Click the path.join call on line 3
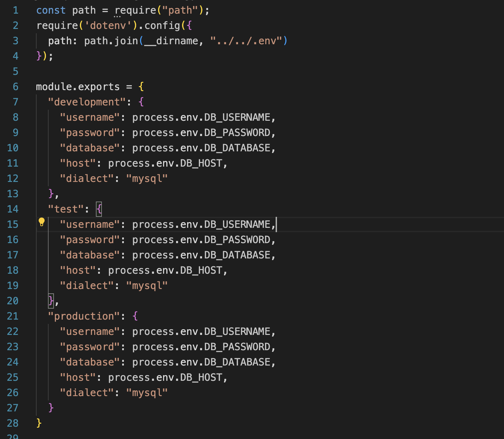The image size is (504, 439). coord(110,41)
